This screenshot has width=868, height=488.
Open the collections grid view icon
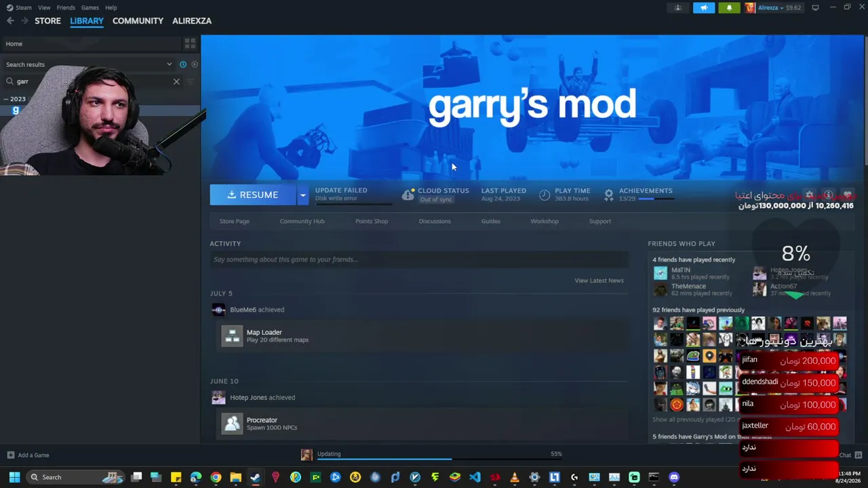tap(190, 43)
